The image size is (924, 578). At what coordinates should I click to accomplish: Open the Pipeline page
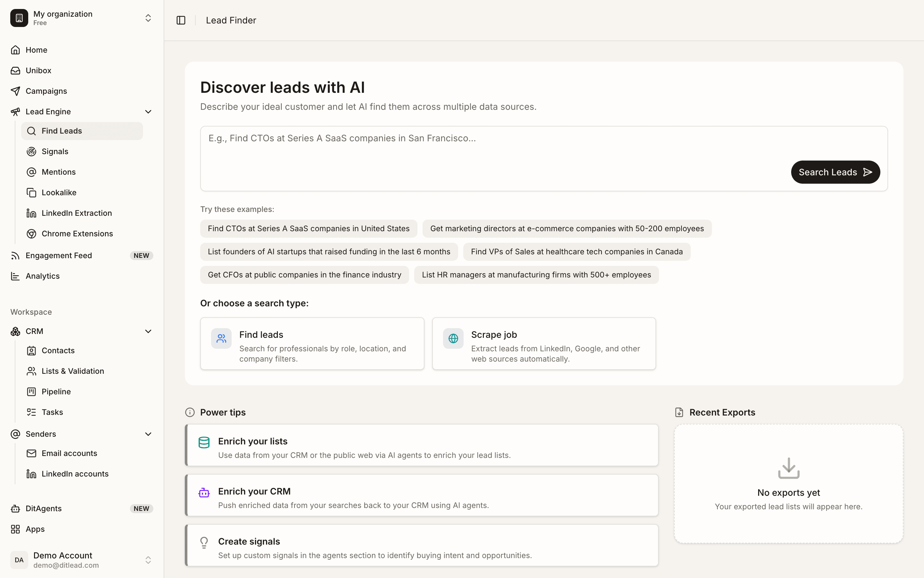pos(82,392)
